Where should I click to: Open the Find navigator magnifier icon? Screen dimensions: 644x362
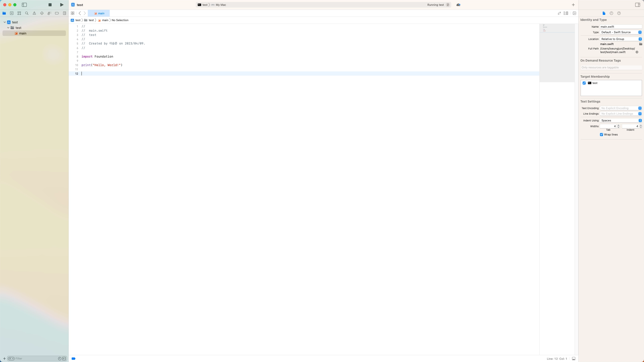coord(27,13)
